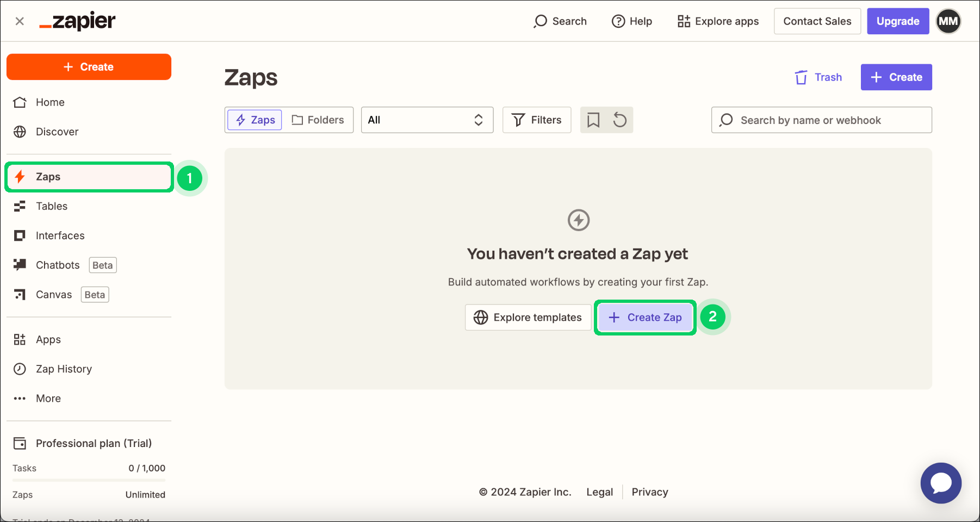Click the reset filters refresh icon
Image resolution: width=980 pixels, height=522 pixels.
[x=620, y=120]
